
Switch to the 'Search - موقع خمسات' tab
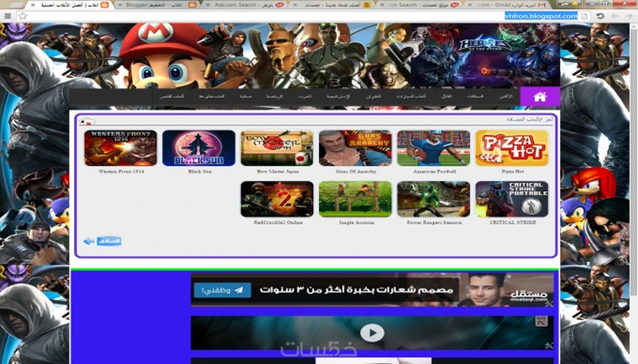(x=420, y=5)
